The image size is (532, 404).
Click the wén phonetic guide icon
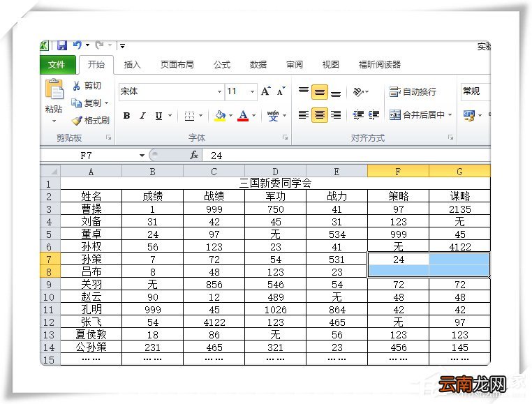[x=273, y=116]
